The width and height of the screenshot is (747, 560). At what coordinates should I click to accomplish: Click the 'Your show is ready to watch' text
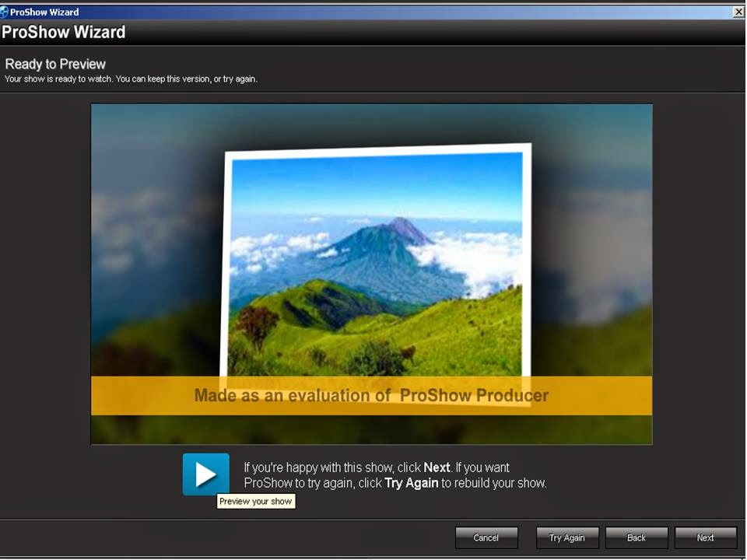[x=131, y=79]
